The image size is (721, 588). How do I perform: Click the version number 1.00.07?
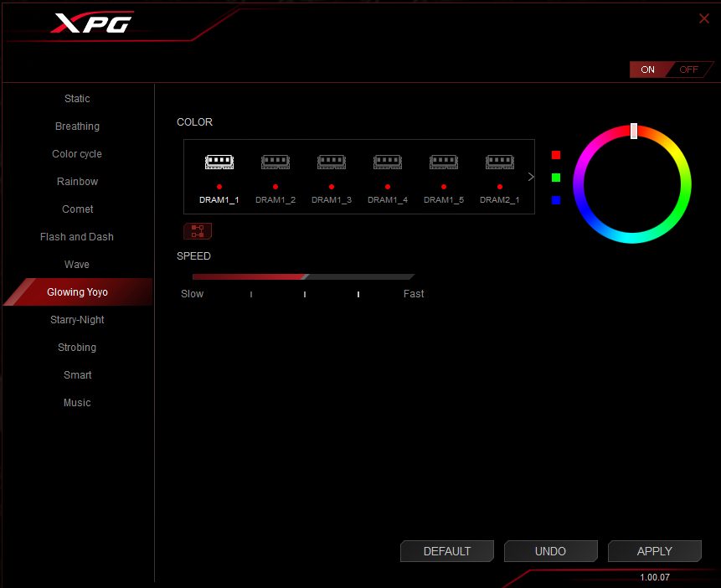pyautogui.click(x=655, y=577)
